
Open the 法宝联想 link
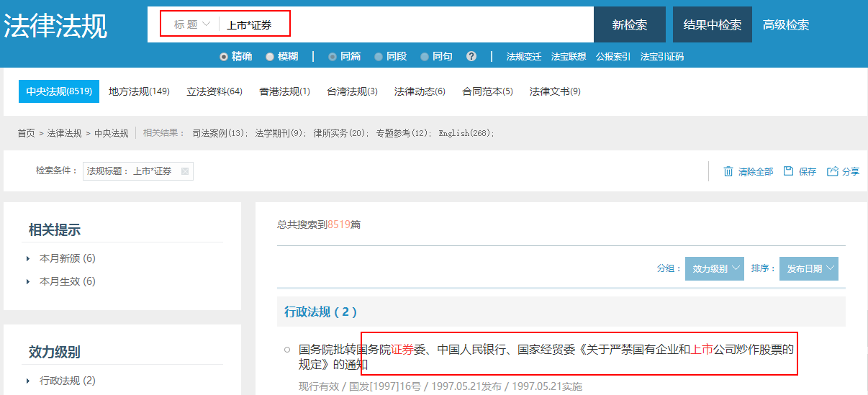pos(569,56)
